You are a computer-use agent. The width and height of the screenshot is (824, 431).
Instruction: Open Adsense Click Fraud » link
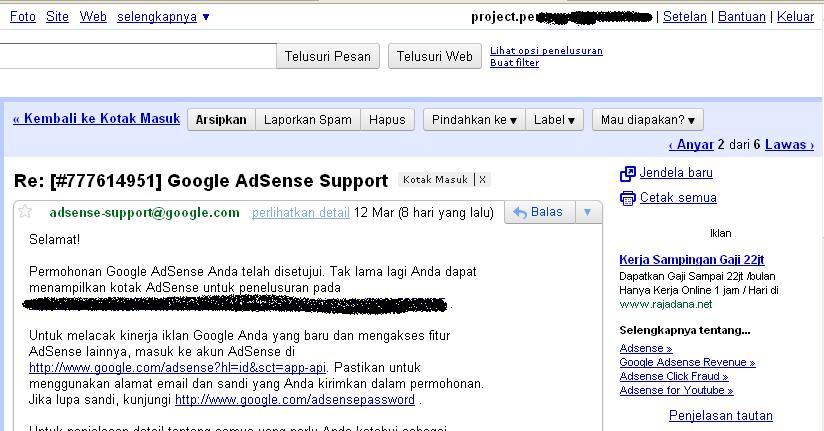674,376
